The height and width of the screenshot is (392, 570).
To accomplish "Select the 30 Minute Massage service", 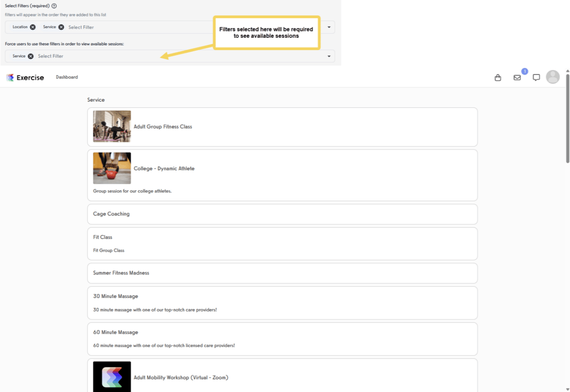I will point(283,303).
